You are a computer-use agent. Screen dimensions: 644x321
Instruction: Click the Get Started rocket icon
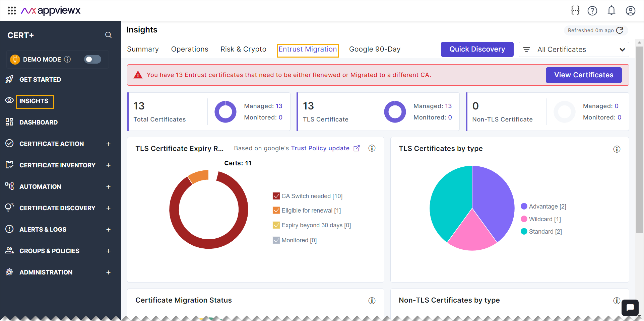click(9, 79)
